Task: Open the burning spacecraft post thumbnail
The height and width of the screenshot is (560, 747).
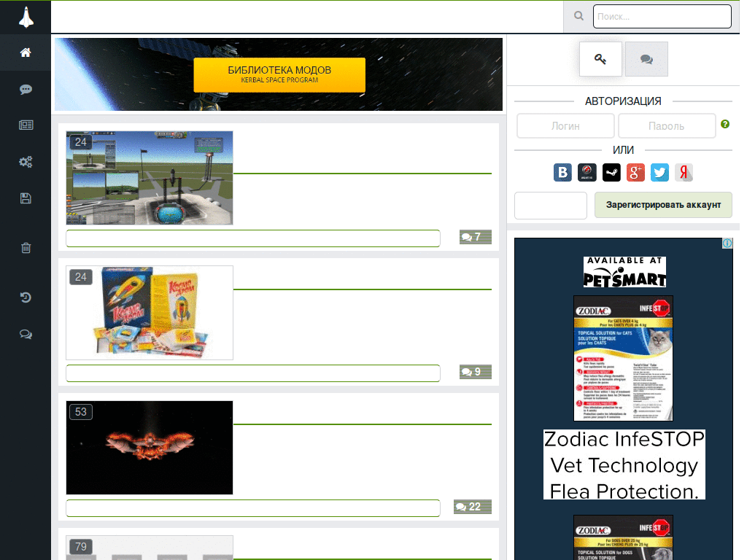Action: [150, 448]
